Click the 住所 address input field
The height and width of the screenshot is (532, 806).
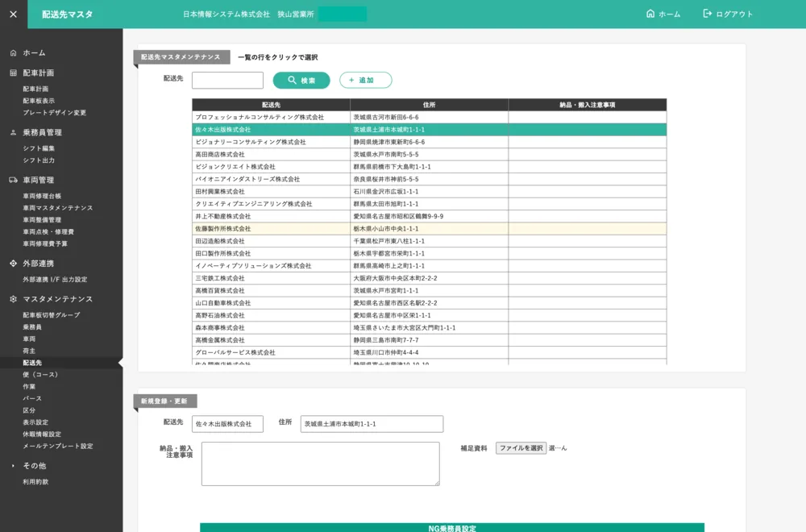[372, 424]
